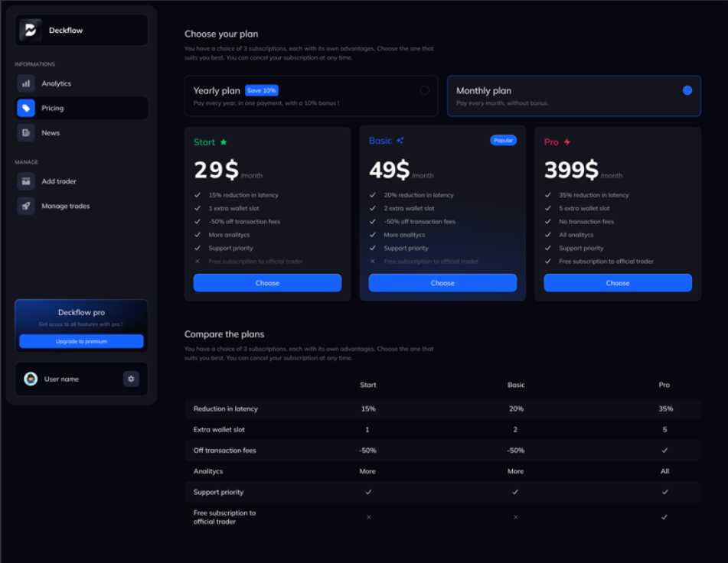The image size is (728, 563).
Task: Open settings with the gear icon
Action: pyautogui.click(x=131, y=379)
